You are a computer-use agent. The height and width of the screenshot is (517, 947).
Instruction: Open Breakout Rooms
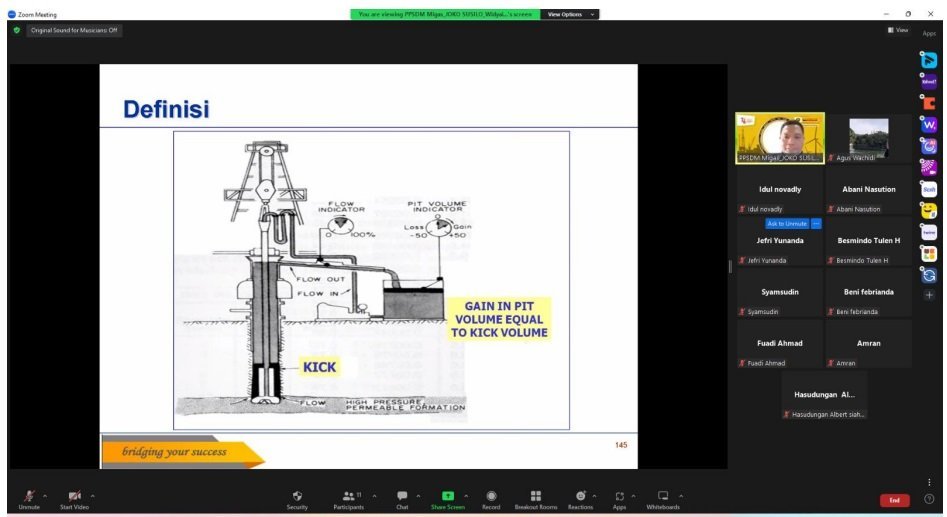(x=535, y=497)
